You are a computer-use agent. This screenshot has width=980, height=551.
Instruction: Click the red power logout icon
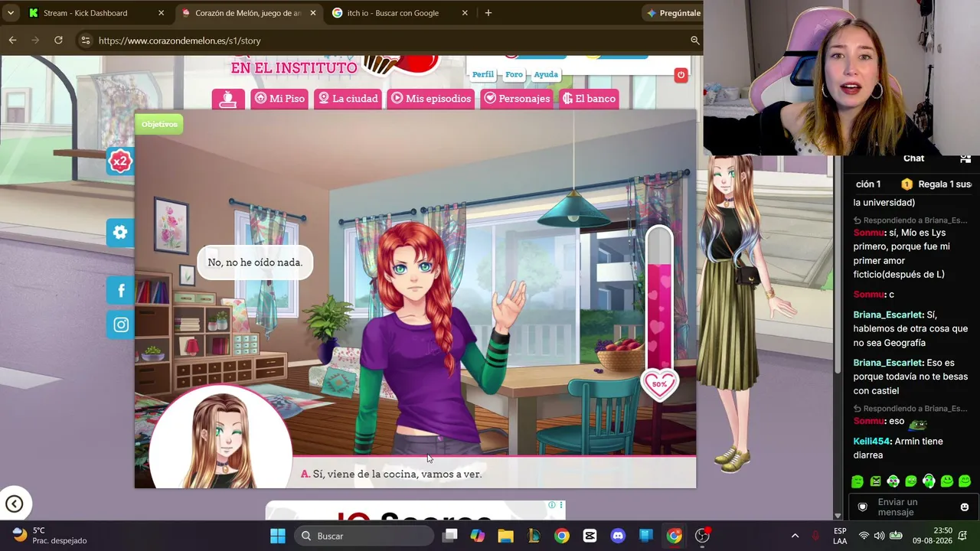pyautogui.click(x=681, y=74)
